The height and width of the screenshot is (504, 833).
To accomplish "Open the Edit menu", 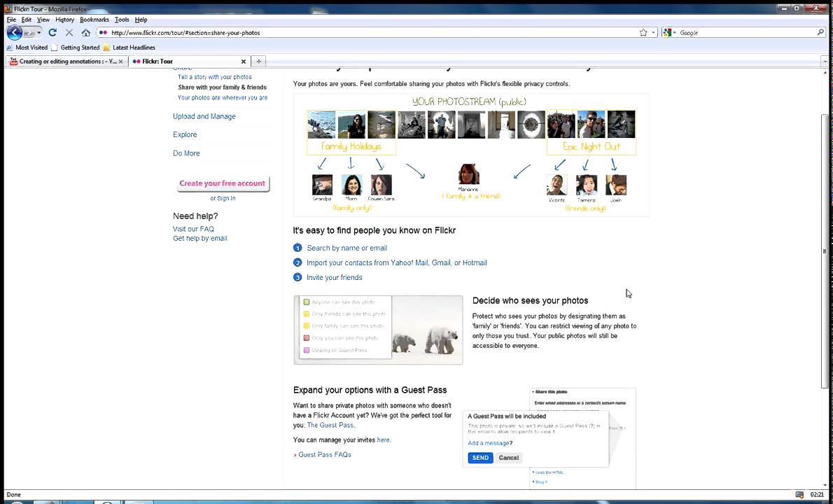I will pos(27,20).
